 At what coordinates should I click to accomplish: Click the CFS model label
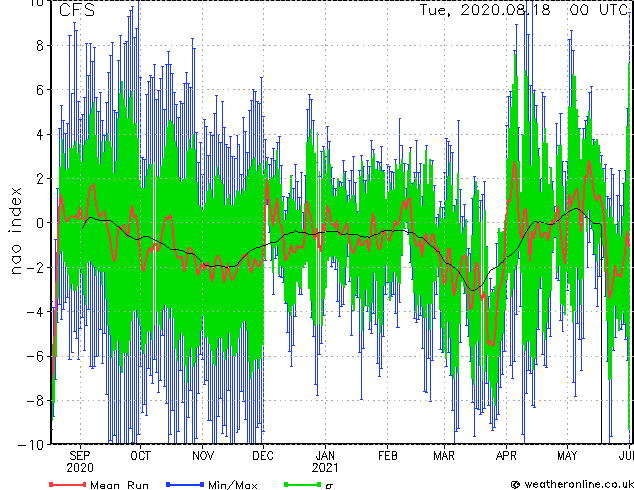tap(77, 10)
